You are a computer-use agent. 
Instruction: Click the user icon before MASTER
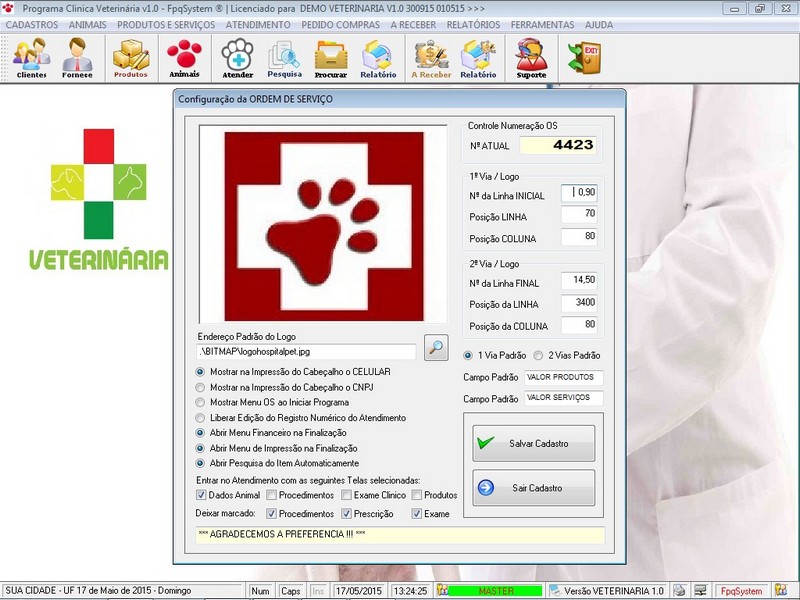click(442, 590)
